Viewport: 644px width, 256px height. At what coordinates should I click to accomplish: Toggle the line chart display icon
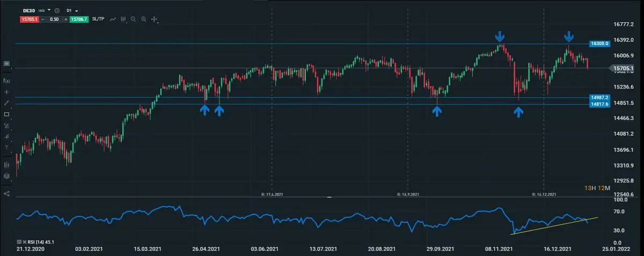[x=113, y=19]
